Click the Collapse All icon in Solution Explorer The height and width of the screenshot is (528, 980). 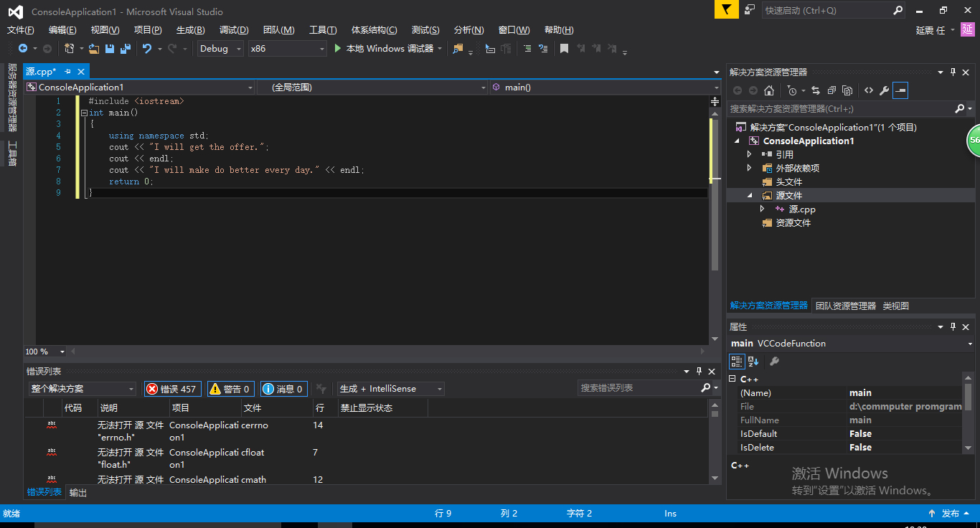831,90
